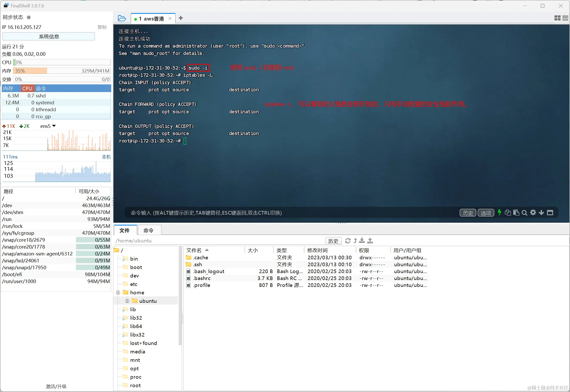570x392 pixels.
Task: Collapse the home folder tree node
Action: [118, 293]
